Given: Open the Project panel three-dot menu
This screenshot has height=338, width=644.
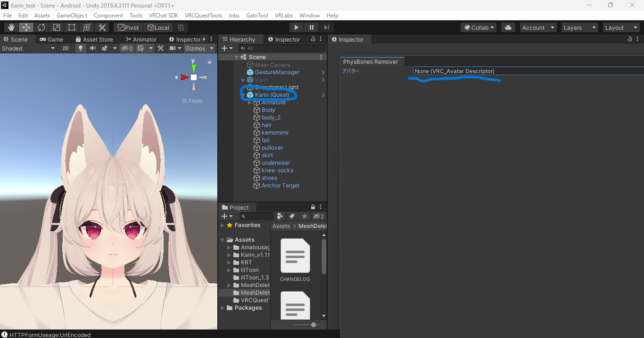Looking at the screenshot, I should pos(322,207).
